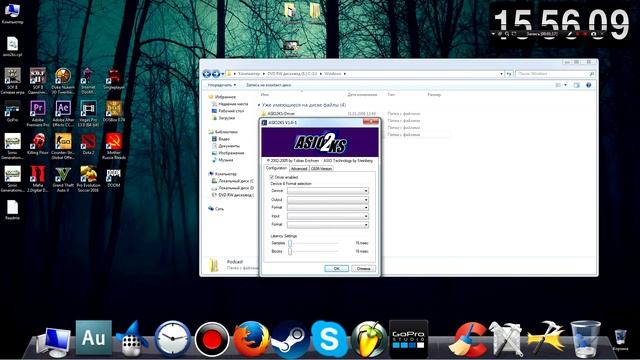Screen dimensions: 640x360
Task: Click OK in the ASIO2KS dialog
Action: point(336,269)
